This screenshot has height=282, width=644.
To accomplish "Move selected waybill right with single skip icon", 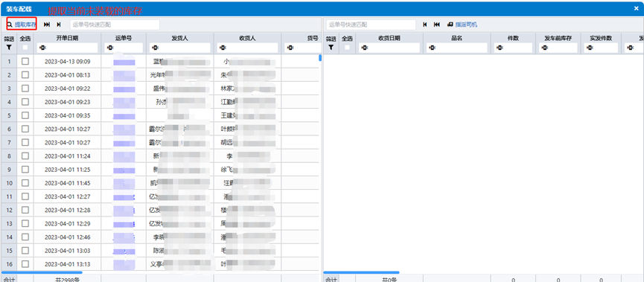I will pyautogui.click(x=59, y=25).
